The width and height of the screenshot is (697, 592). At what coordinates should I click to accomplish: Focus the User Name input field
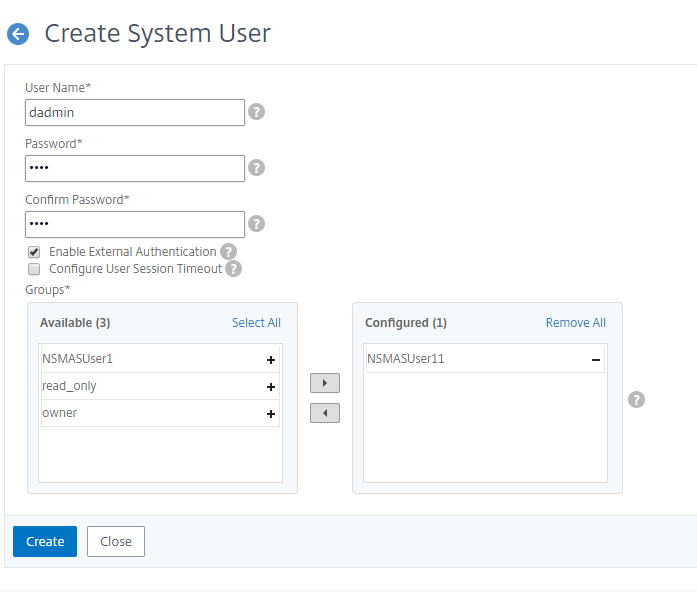click(135, 112)
